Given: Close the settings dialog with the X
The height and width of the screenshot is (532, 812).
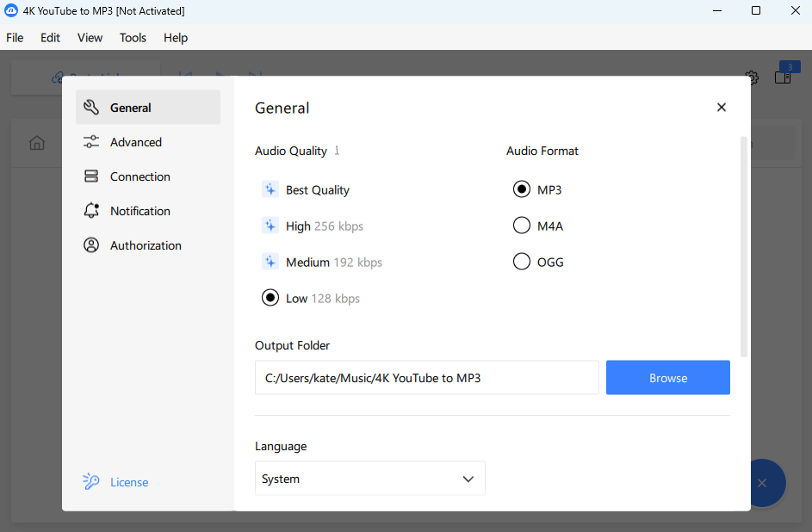Looking at the screenshot, I should (722, 107).
